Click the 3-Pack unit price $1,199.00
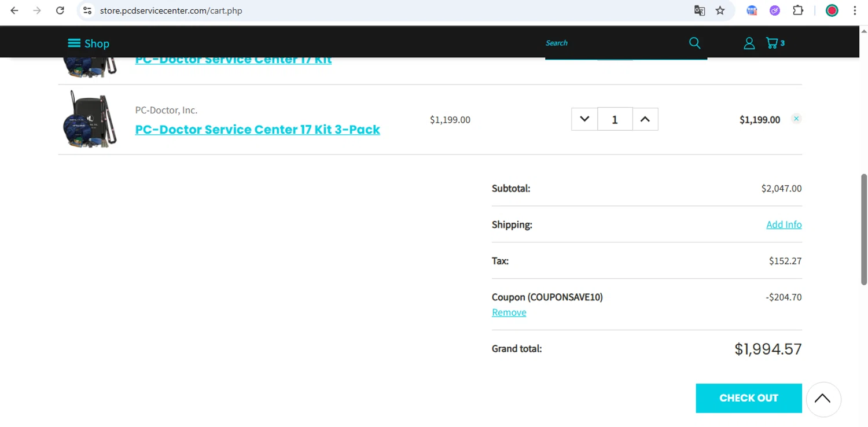 tap(450, 120)
